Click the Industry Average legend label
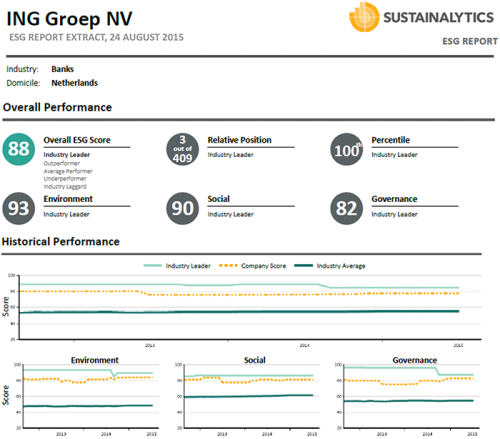 (341, 266)
